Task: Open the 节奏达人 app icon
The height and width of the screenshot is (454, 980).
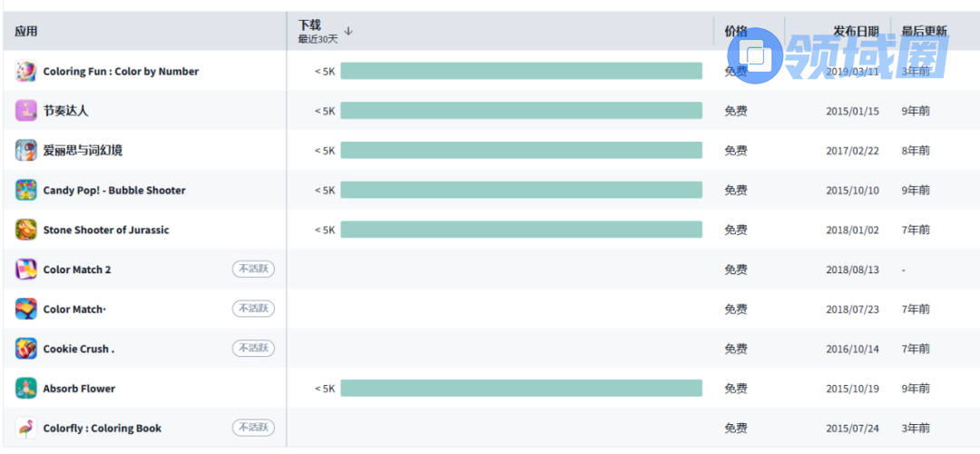Action: point(26,111)
